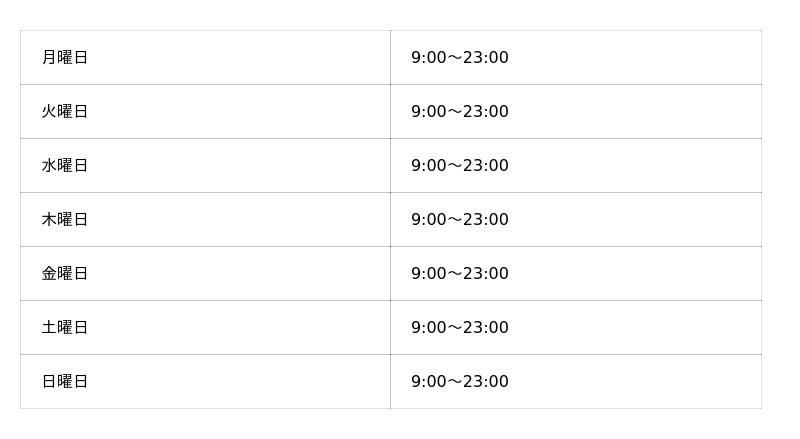Click the 火曜日 day label

65,112
